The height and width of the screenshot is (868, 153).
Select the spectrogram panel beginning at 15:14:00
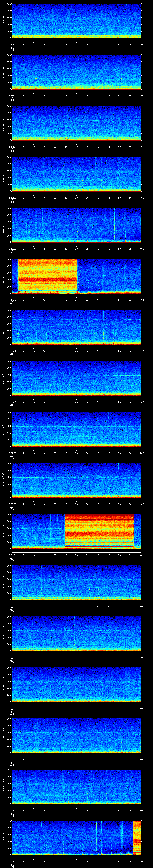pos(76,21)
